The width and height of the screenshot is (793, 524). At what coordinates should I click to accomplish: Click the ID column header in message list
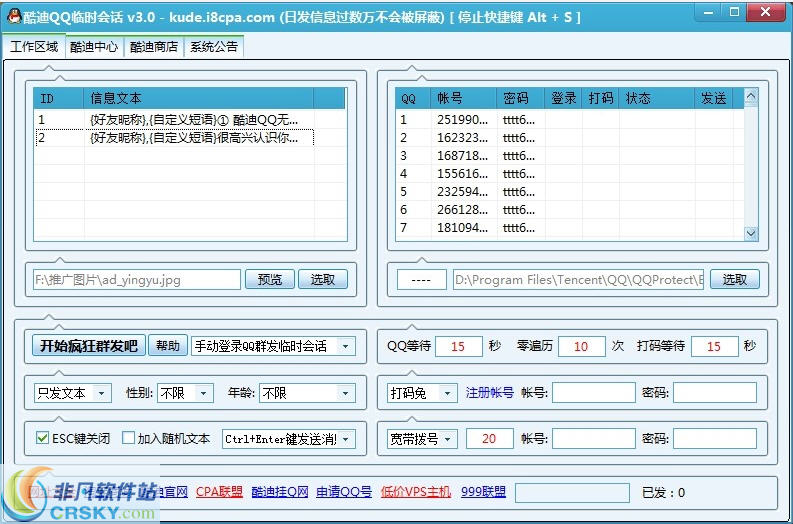pyautogui.click(x=59, y=98)
